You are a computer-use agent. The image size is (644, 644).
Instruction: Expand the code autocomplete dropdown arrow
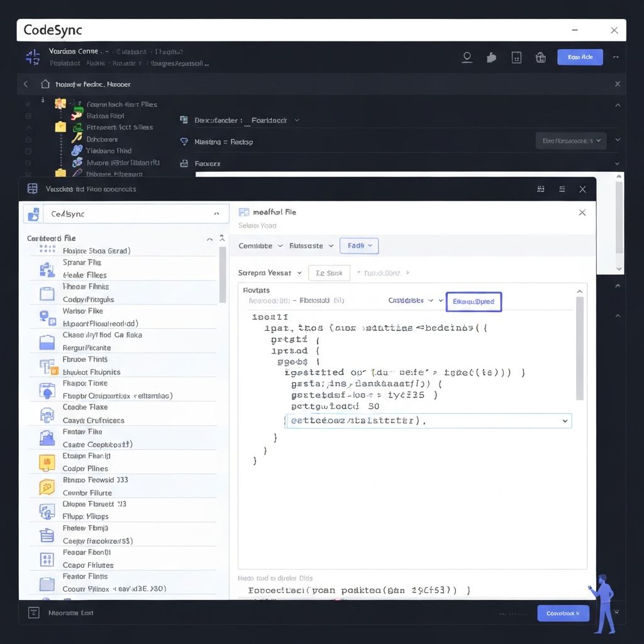pos(563,421)
